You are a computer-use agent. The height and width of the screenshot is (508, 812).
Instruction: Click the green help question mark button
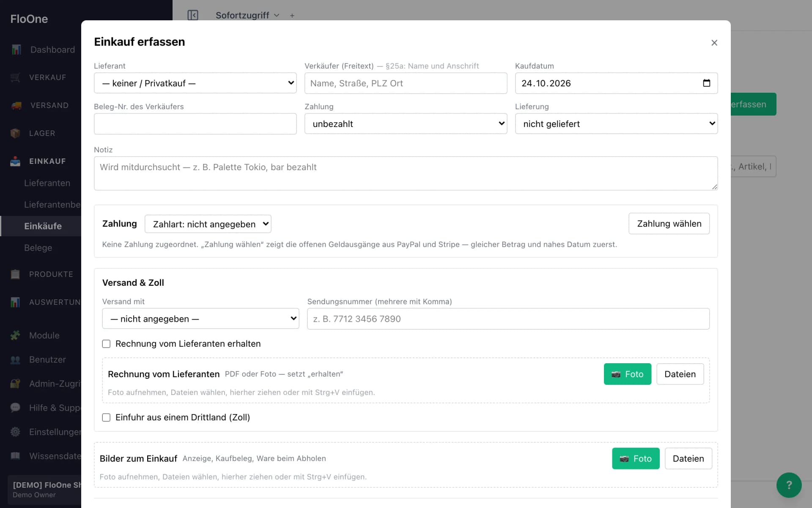click(x=789, y=485)
